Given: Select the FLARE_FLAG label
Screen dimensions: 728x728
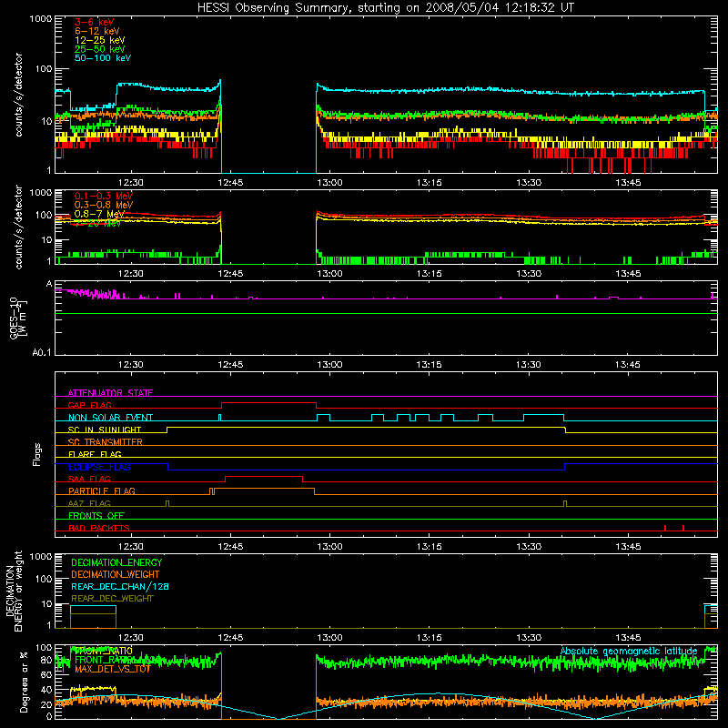Looking at the screenshot, I should [95, 454].
